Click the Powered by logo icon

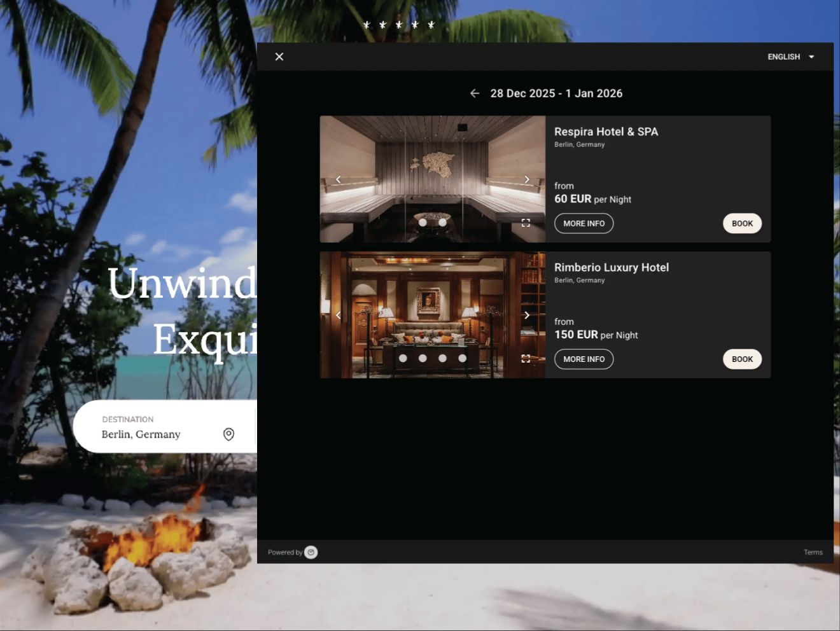[x=311, y=552]
